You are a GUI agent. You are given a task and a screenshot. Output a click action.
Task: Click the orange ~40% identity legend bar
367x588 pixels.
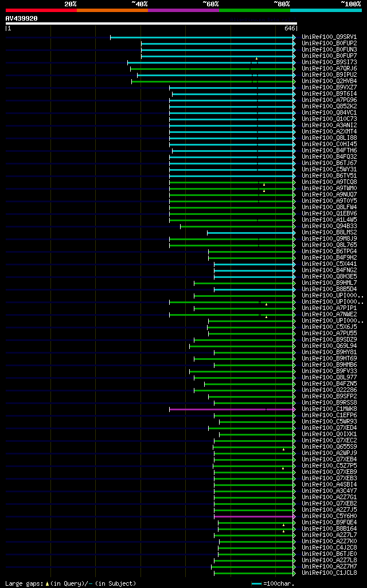[x=112, y=10]
